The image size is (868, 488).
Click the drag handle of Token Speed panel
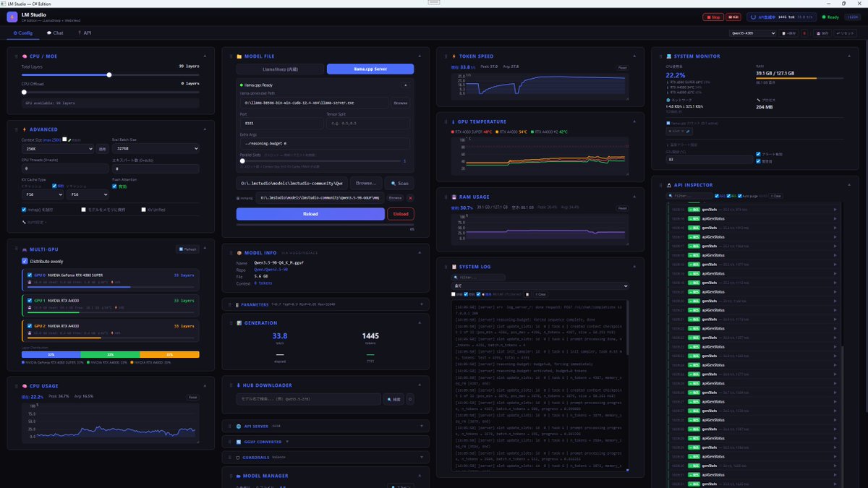click(444, 56)
